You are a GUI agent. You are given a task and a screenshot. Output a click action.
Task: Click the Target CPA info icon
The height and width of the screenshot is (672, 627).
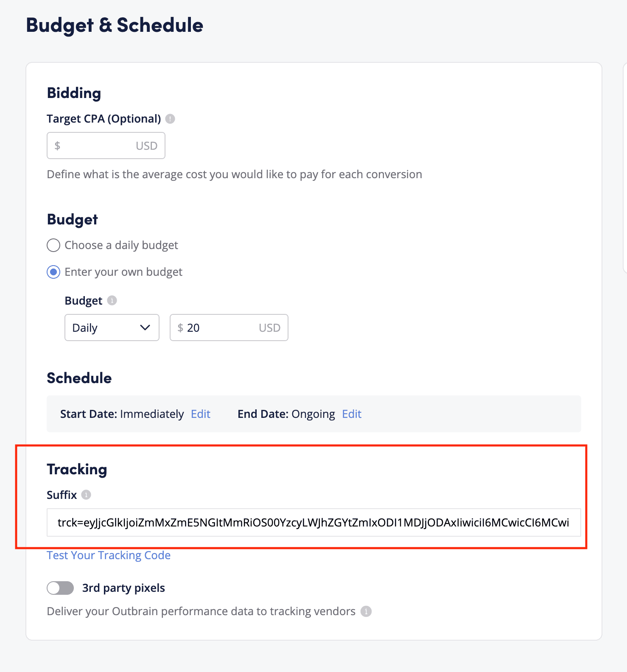tap(170, 119)
